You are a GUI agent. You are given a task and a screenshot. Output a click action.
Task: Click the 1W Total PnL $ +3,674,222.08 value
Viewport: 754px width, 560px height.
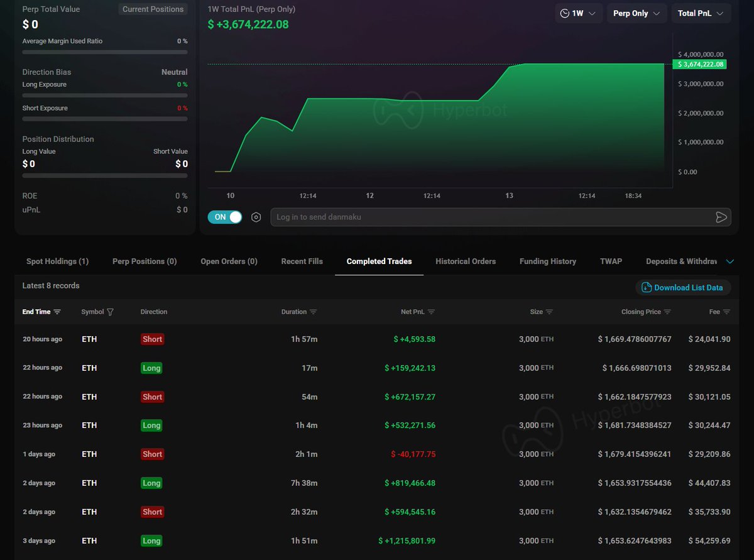coord(248,25)
